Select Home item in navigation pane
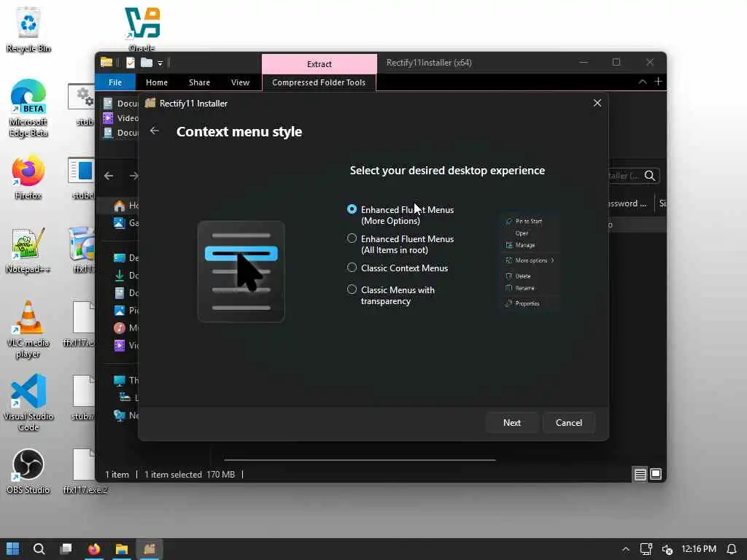 click(x=125, y=205)
